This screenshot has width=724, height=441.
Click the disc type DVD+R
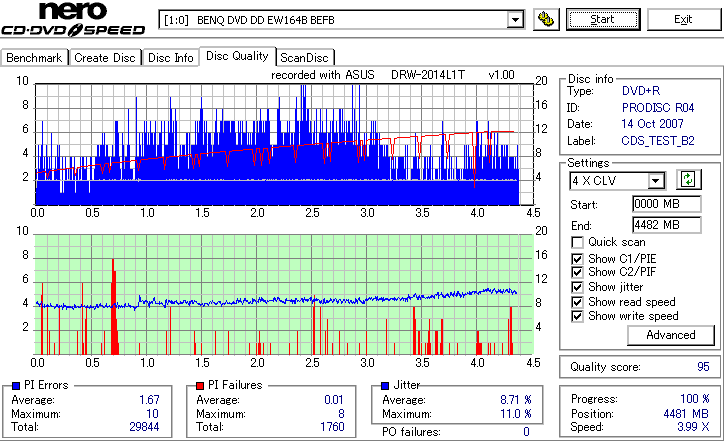pos(641,91)
